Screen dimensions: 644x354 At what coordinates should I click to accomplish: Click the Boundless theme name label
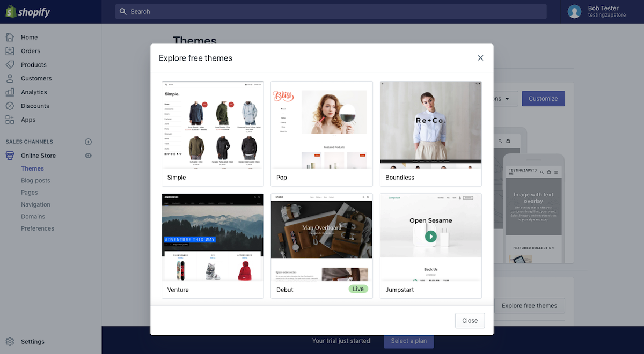[x=400, y=178]
